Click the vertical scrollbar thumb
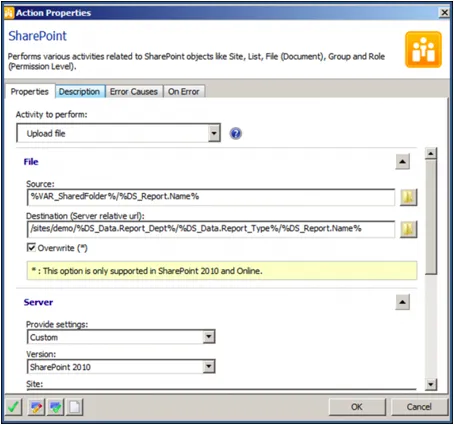454x425 pixels. click(431, 217)
